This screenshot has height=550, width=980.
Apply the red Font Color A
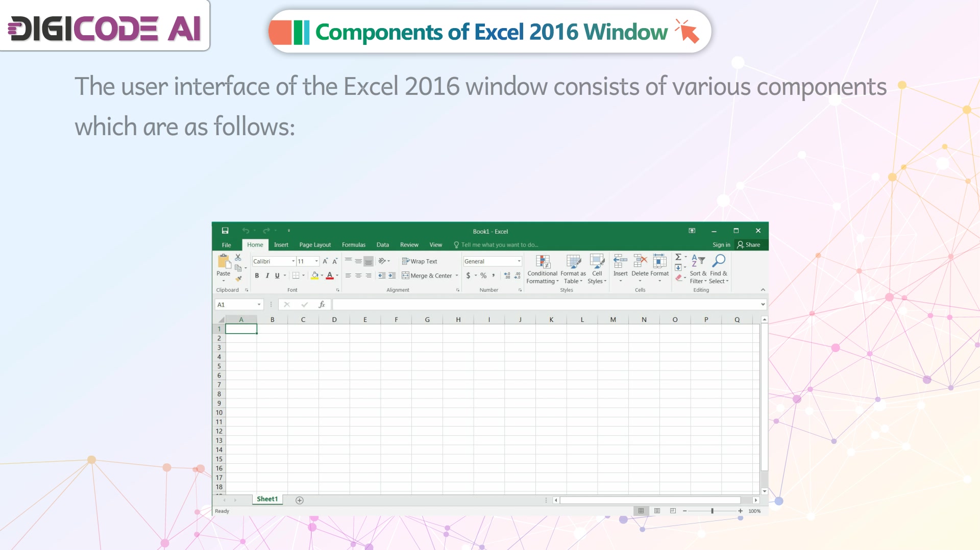coord(330,276)
